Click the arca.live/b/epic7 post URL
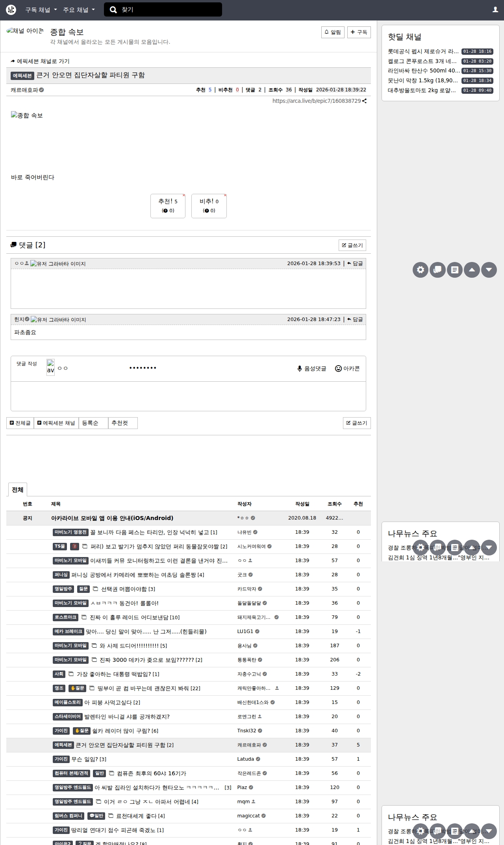The width and height of the screenshot is (504, 845). coord(317,101)
